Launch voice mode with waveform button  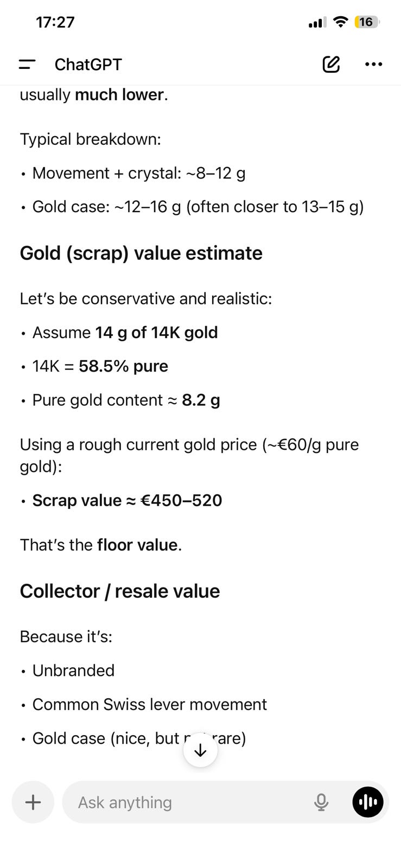(x=368, y=802)
